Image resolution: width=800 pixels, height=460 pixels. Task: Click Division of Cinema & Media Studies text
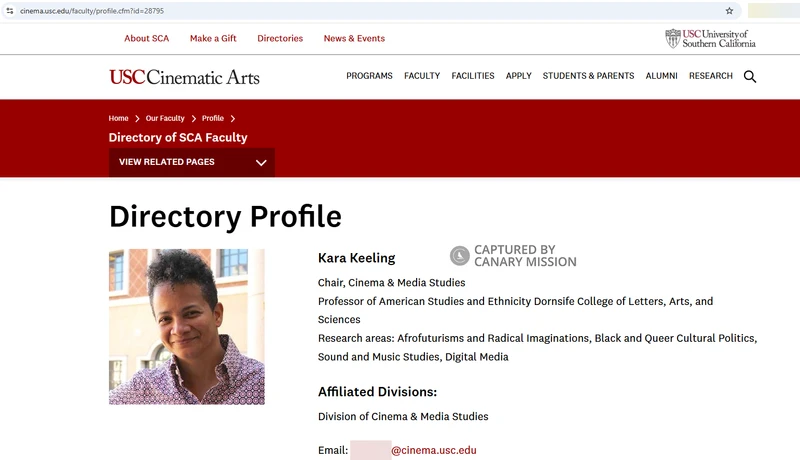coord(403,417)
